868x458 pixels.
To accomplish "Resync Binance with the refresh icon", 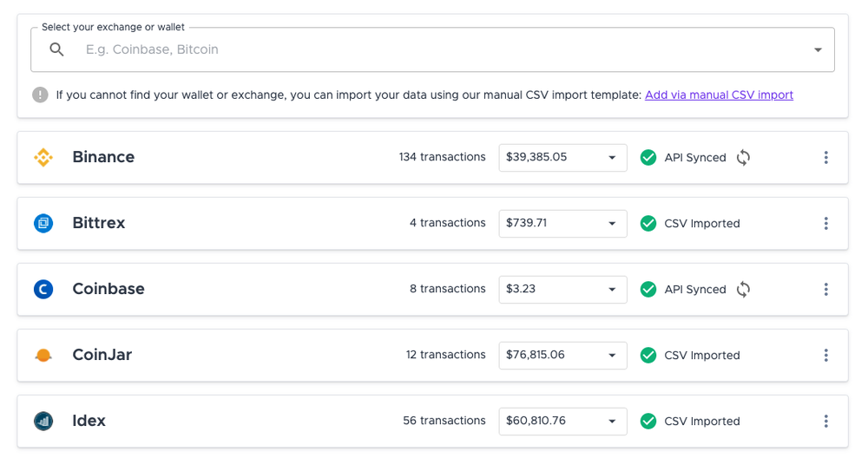I will coord(744,158).
